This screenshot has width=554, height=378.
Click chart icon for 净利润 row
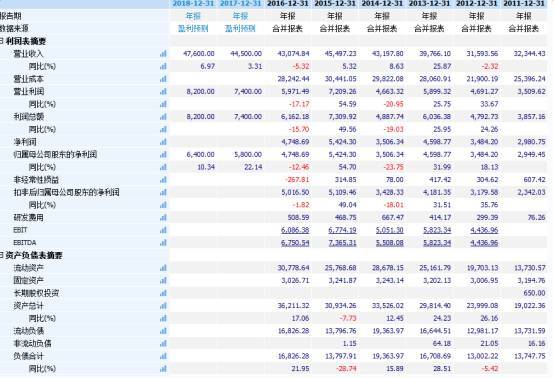[x=163, y=142]
